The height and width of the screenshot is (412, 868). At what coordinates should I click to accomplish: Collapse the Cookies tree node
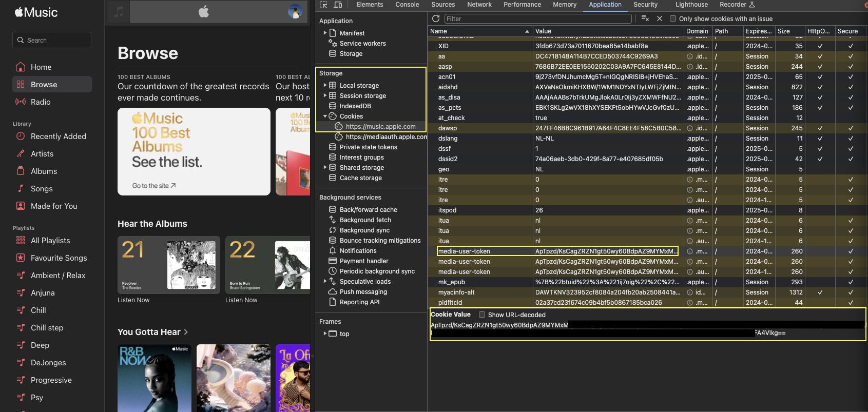pyautogui.click(x=325, y=116)
